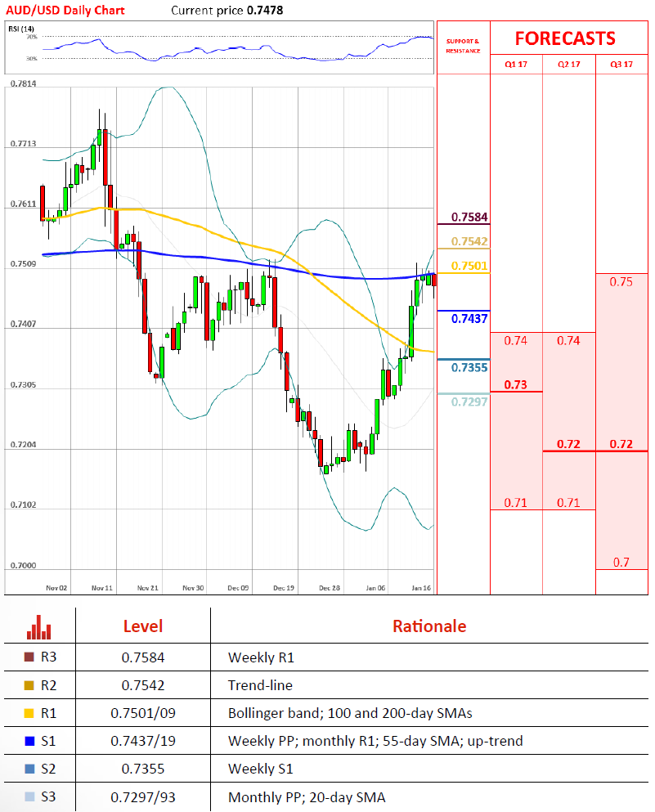Viewport: 655px width, 812px height.
Task: Click the 0.7611 price axis label
Action: tap(23, 204)
